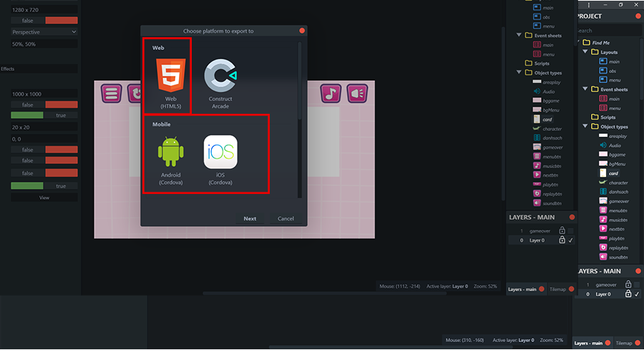Open the three-dot window menu at top right
This screenshot has width=644, height=350.
[589, 5]
